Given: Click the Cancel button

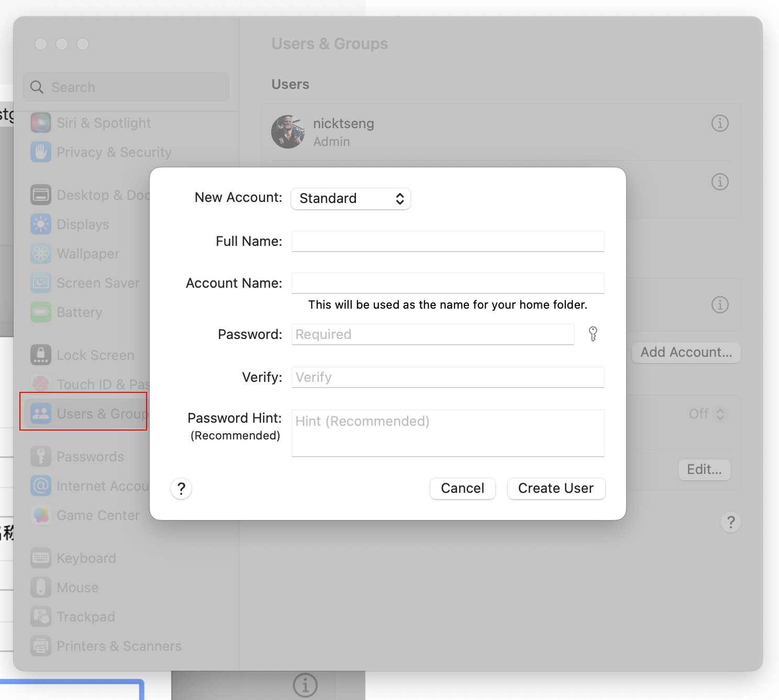Looking at the screenshot, I should tap(462, 489).
